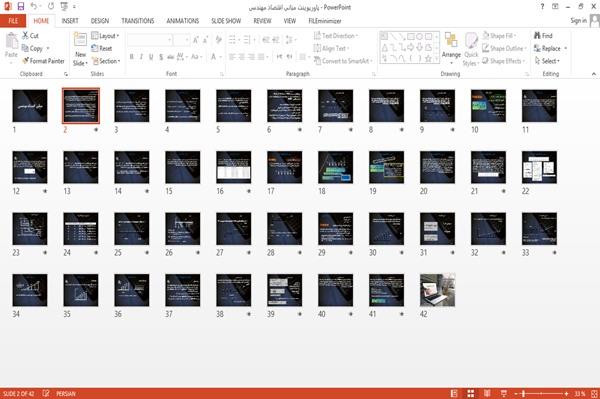Collapse the ribbon arrow
Screen dimensions: 600x399
tap(593, 74)
